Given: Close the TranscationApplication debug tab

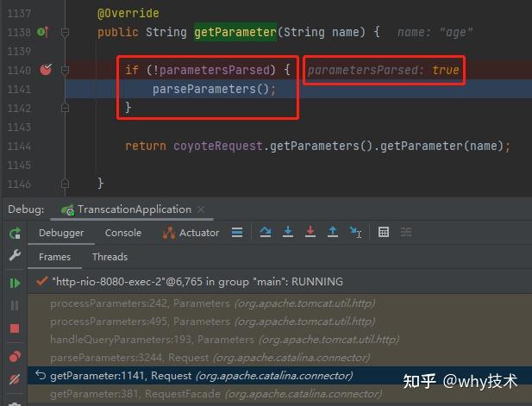Looking at the screenshot, I should (201, 209).
